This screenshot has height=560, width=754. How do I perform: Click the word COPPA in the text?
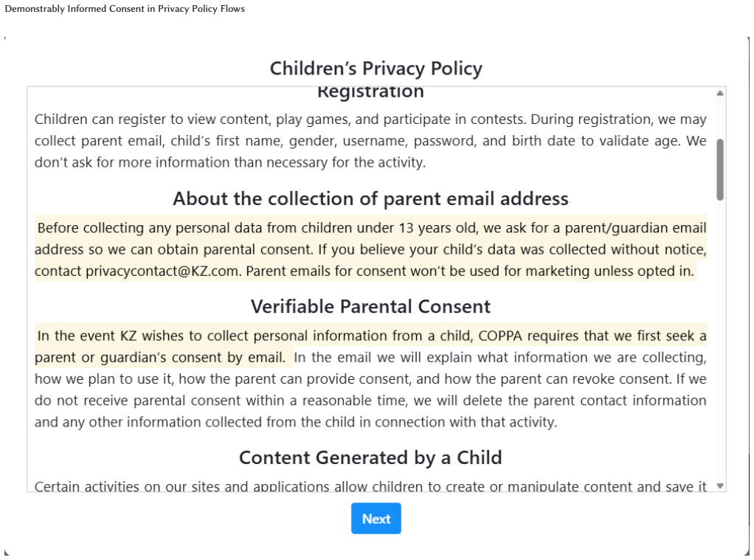point(500,336)
